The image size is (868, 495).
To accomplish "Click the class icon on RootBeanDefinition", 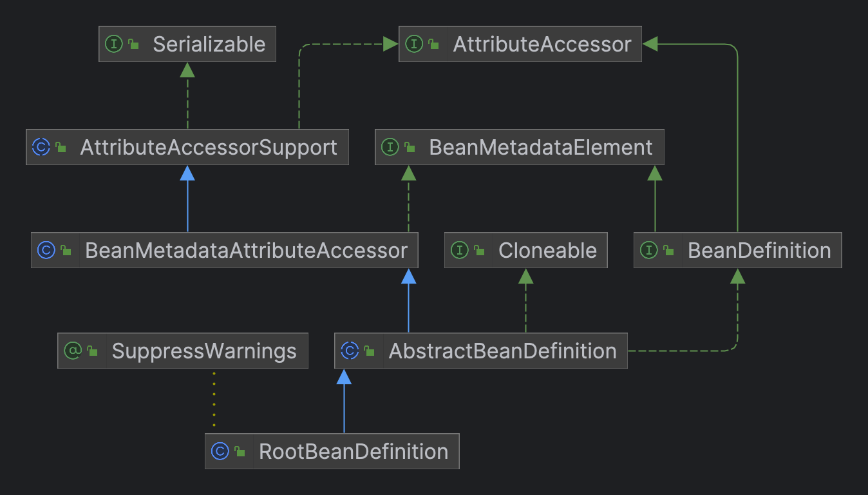I will [220, 451].
